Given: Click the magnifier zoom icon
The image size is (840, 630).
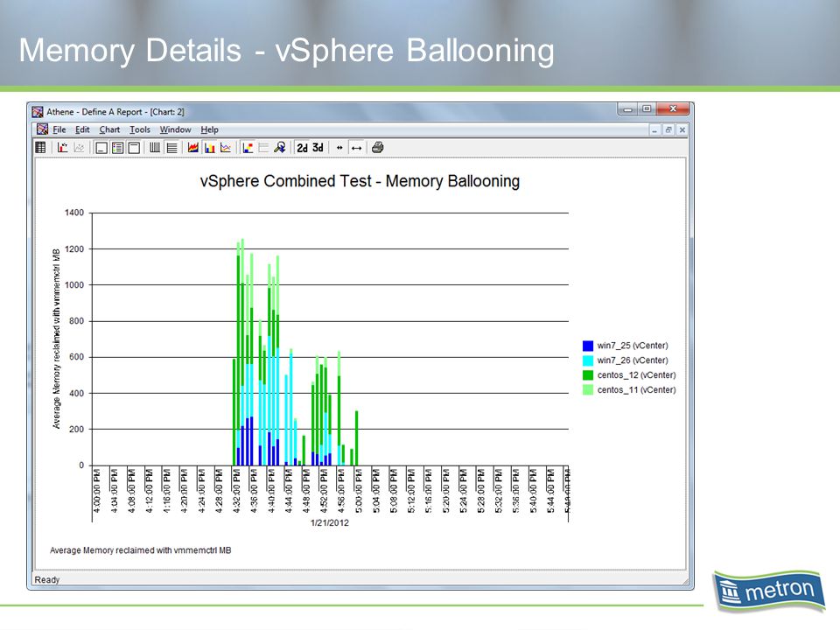Looking at the screenshot, I should pos(280,147).
